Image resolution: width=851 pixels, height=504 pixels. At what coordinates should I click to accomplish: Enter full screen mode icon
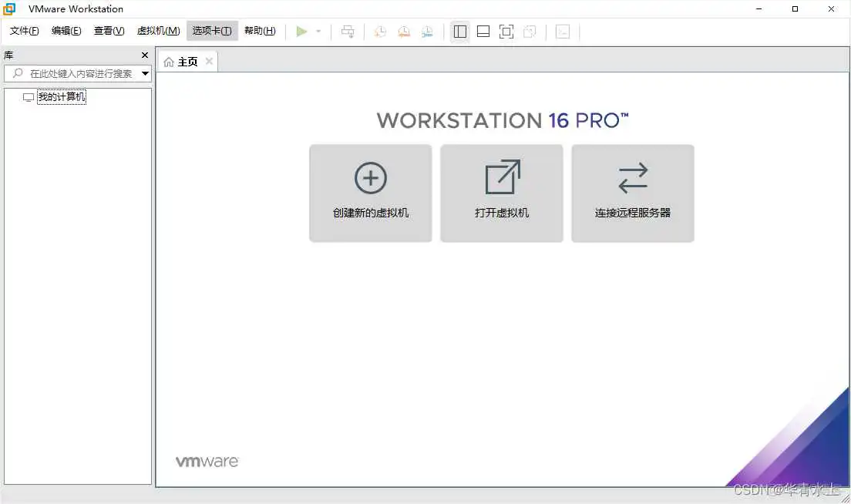pos(506,32)
